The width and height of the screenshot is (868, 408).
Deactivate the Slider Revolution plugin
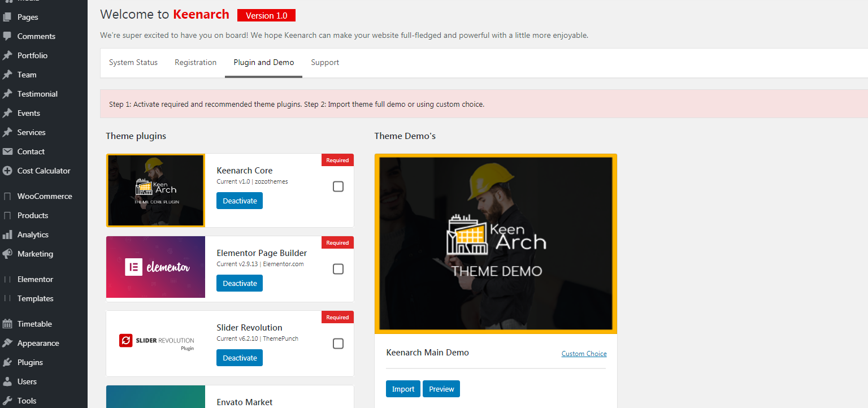240,358
